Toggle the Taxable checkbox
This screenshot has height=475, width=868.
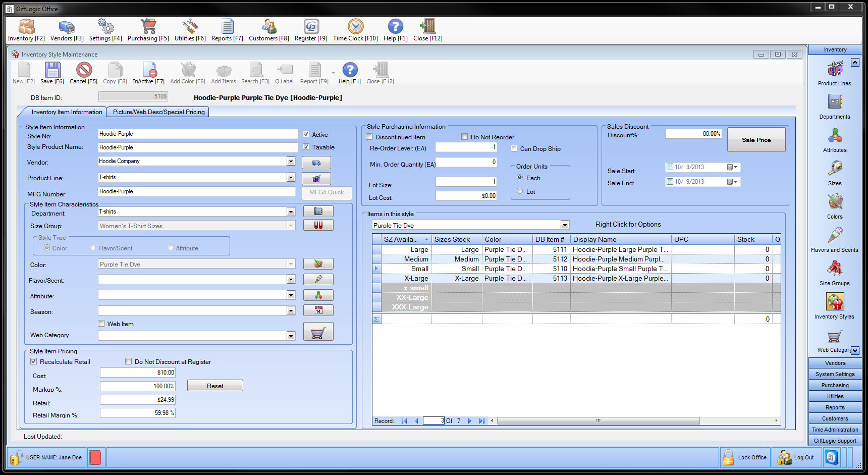point(306,147)
